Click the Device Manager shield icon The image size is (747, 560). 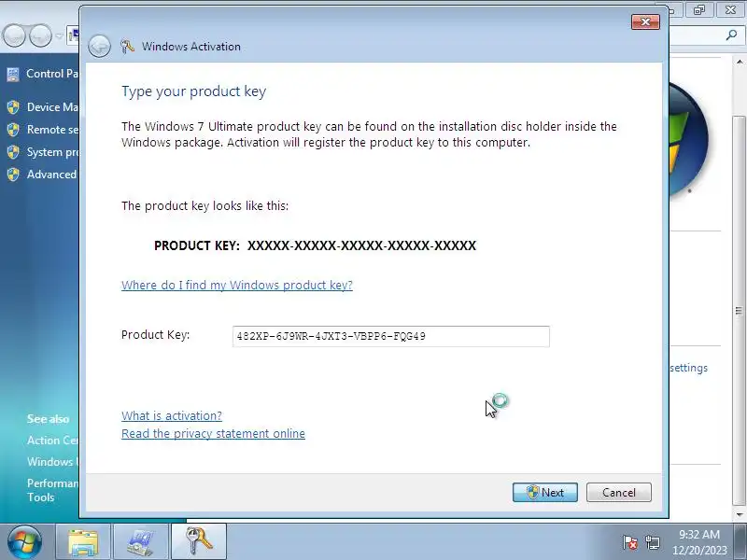(13, 107)
